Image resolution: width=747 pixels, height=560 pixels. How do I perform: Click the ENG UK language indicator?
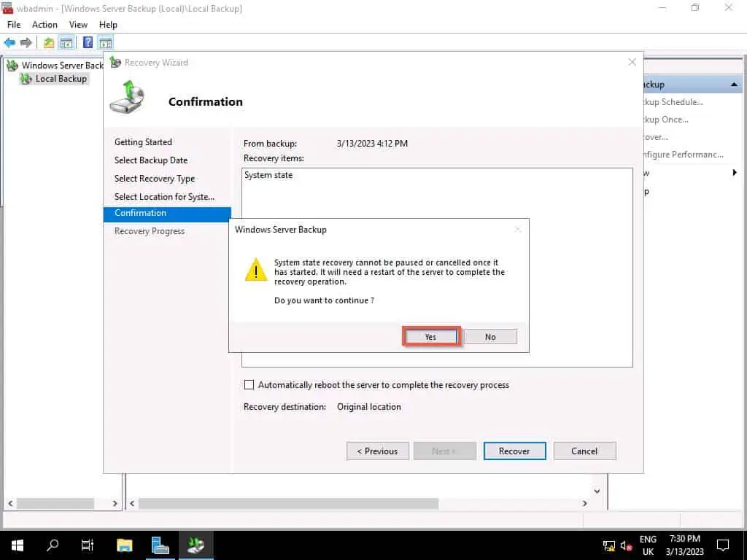tap(648, 545)
